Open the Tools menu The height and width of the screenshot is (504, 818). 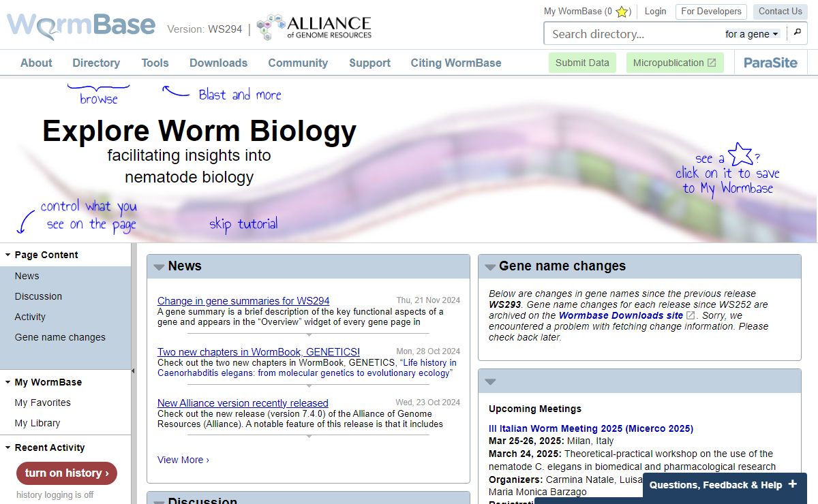point(155,63)
